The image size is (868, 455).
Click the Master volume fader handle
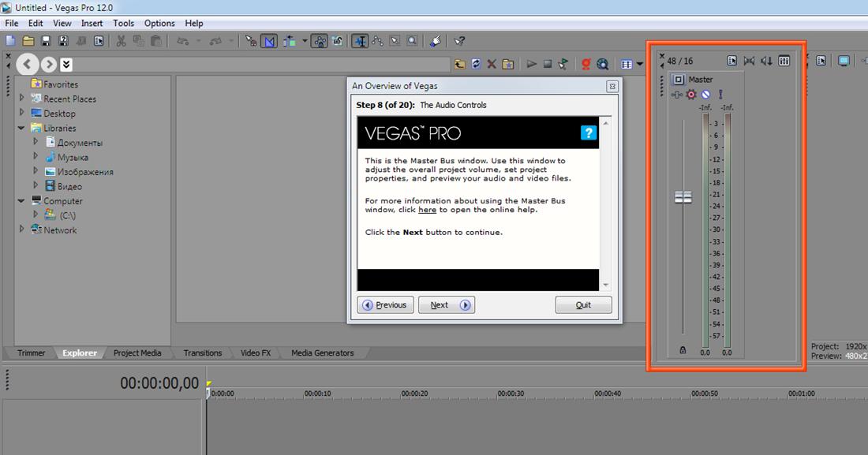[x=683, y=198]
